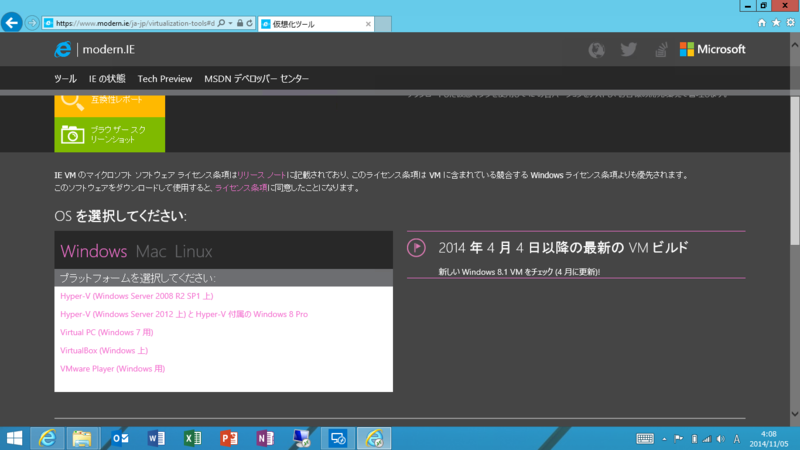
Task: Select the Mac OS tab
Action: pos(151,251)
